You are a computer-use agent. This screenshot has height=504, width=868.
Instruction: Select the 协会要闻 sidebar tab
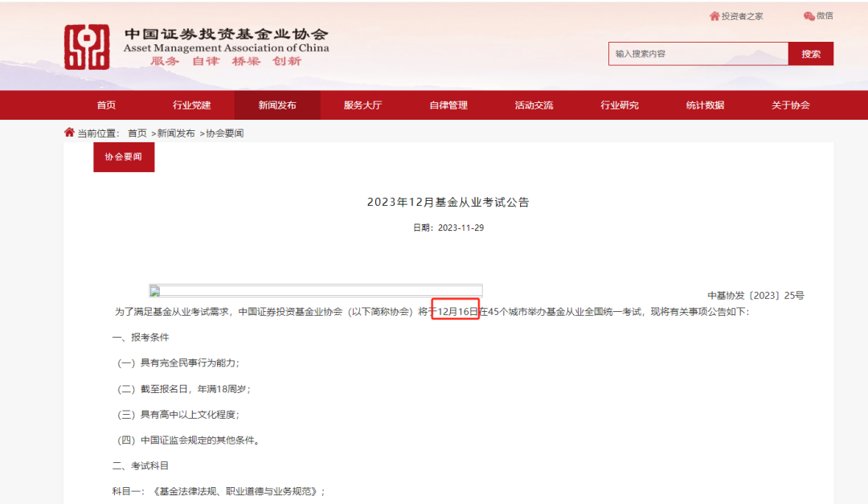123,158
